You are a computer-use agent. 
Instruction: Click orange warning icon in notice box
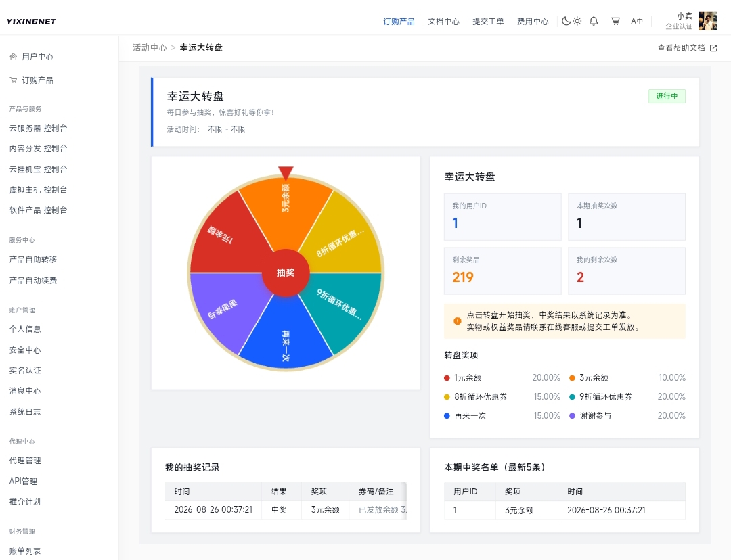point(458,321)
